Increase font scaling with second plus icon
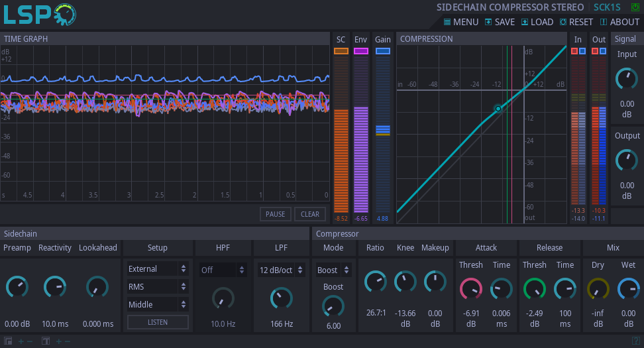The height and width of the screenshot is (348, 644). click(59, 341)
